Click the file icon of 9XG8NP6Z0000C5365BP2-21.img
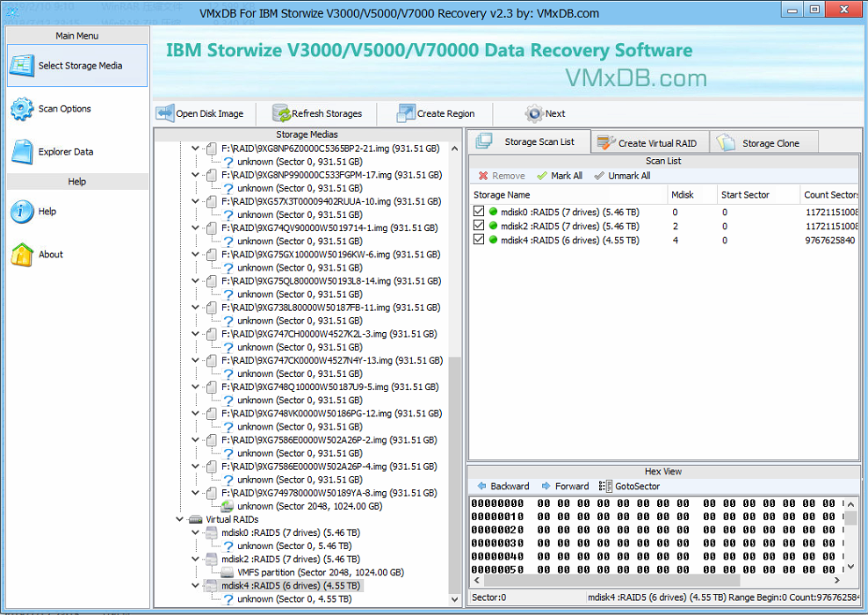The width and height of the screenshot is (868, 615). click(x=212, y=148)
